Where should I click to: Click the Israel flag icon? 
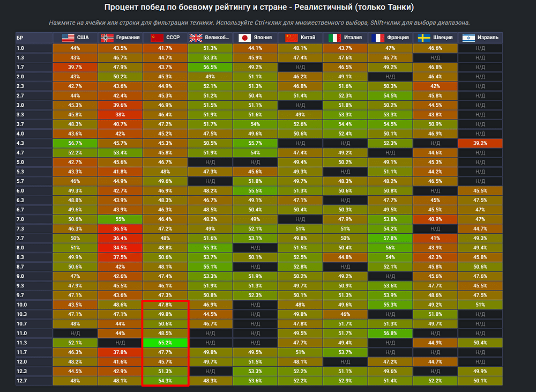tap(468, 38)
